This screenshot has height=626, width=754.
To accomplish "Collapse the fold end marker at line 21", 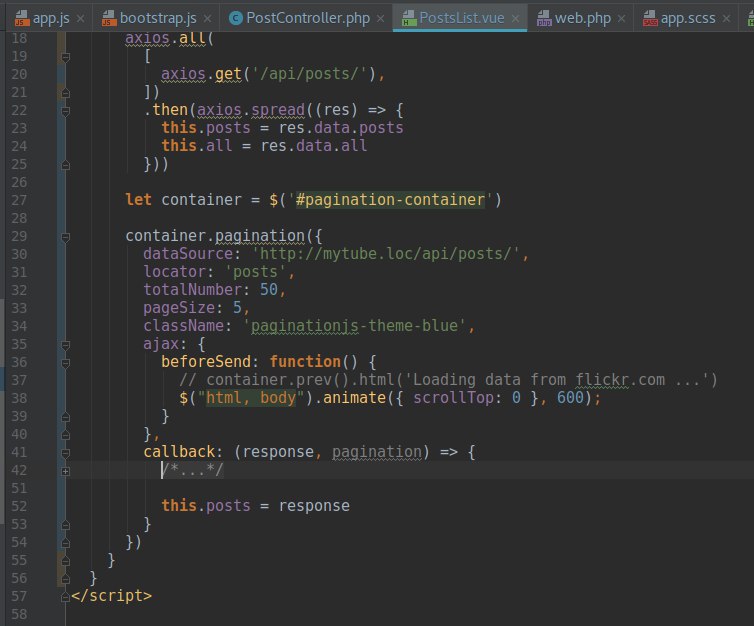I will (66, 93).
